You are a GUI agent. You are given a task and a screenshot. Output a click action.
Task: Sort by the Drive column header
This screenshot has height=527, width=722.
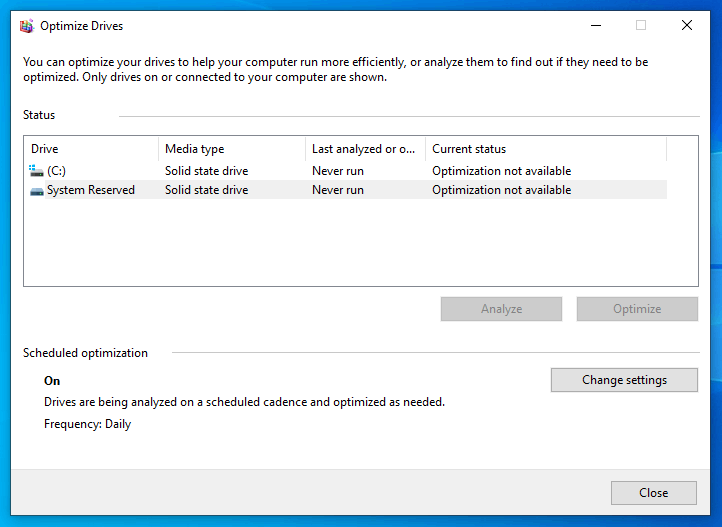pos(91,149)
